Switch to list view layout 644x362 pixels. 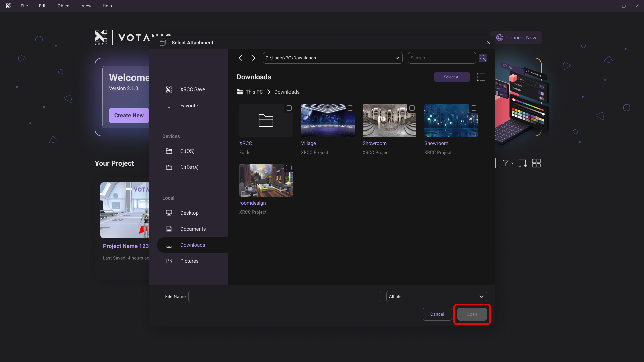click(481, 77)
